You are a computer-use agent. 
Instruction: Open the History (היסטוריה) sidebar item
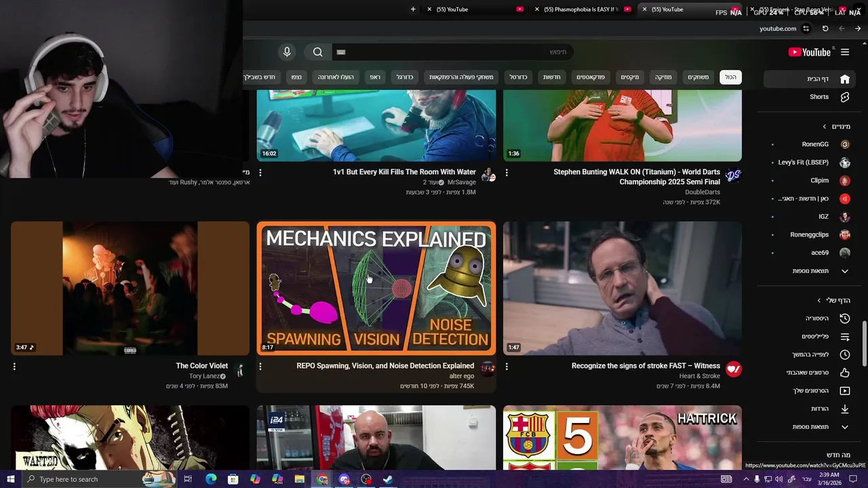tap(808, 319)
